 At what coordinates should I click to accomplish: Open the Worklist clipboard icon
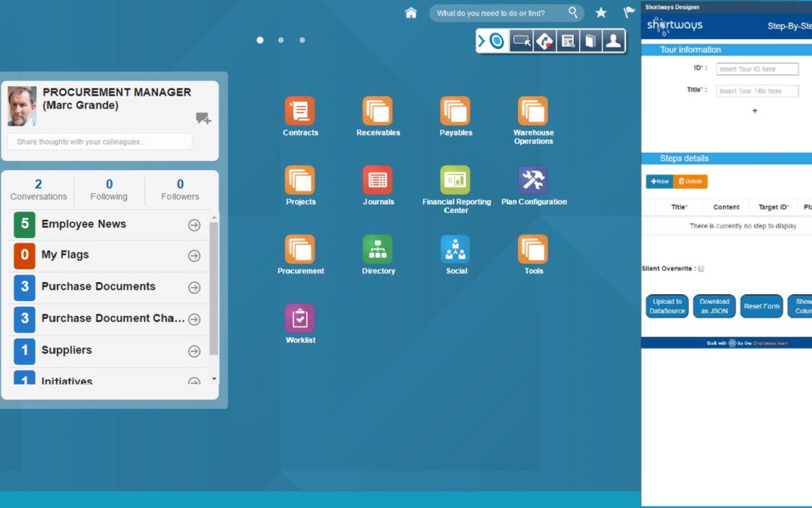pos(300,318)
